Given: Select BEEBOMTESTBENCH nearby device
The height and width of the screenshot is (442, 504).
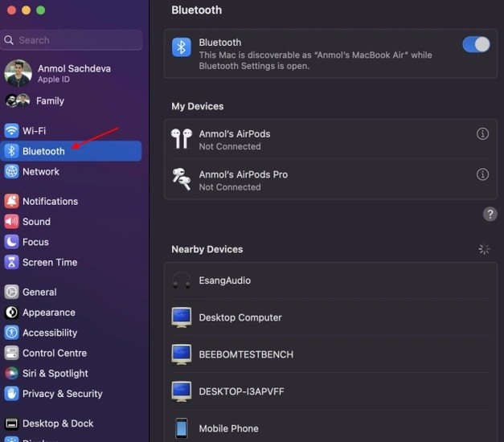Looking at the screenshot, I should point(330,354).
